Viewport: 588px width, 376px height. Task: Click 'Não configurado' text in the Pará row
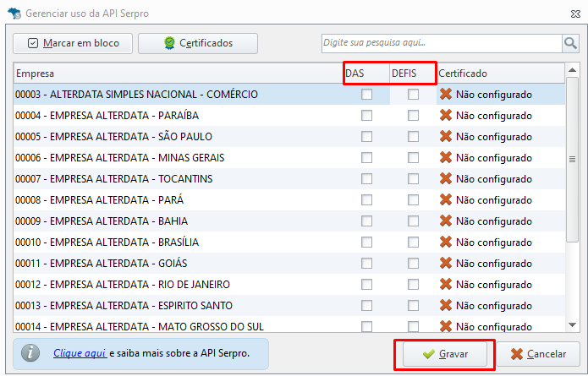[x=494, y=200]
